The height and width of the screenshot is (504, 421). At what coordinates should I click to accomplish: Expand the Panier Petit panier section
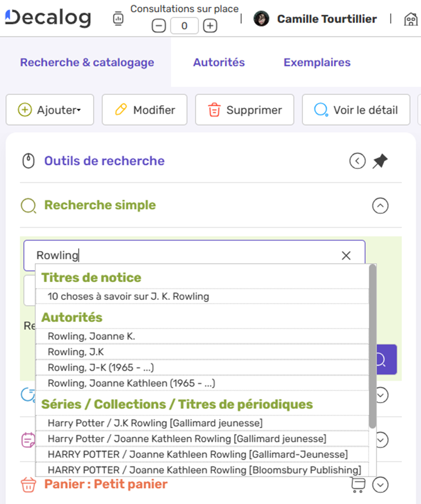pyautogui.click(x=380, y=484)
